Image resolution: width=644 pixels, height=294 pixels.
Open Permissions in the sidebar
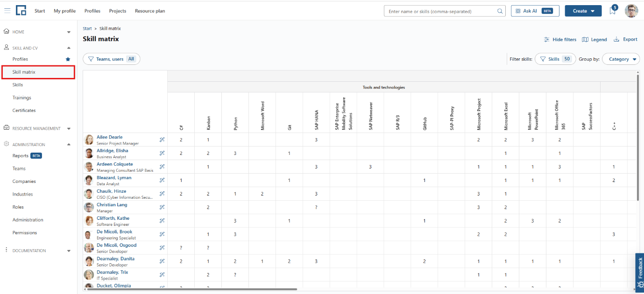25,232
